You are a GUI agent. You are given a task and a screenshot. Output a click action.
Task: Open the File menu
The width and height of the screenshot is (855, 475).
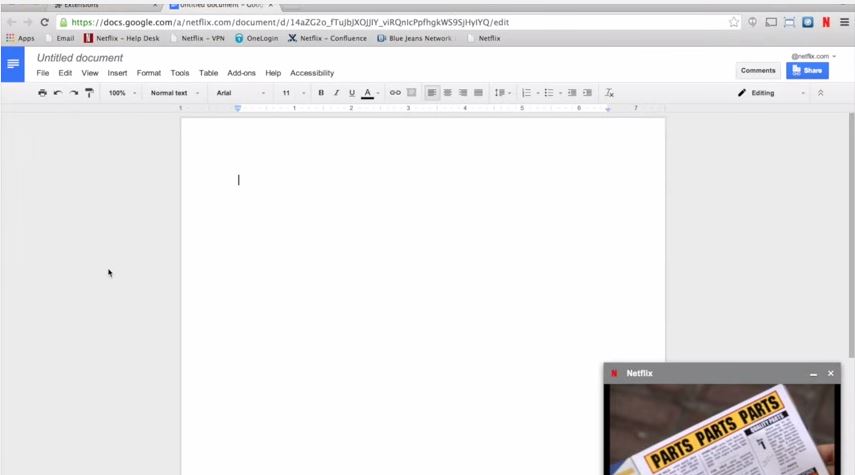tap(43, 73)
